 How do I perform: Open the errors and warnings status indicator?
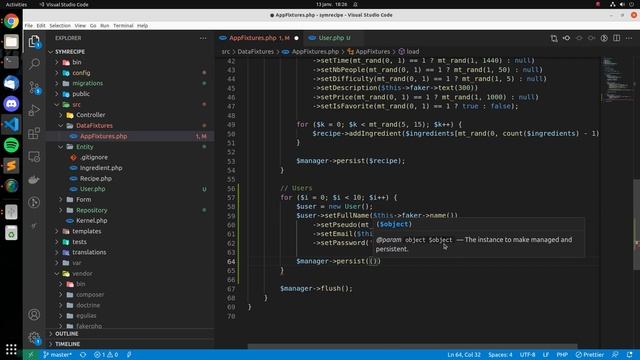point(106,355)
